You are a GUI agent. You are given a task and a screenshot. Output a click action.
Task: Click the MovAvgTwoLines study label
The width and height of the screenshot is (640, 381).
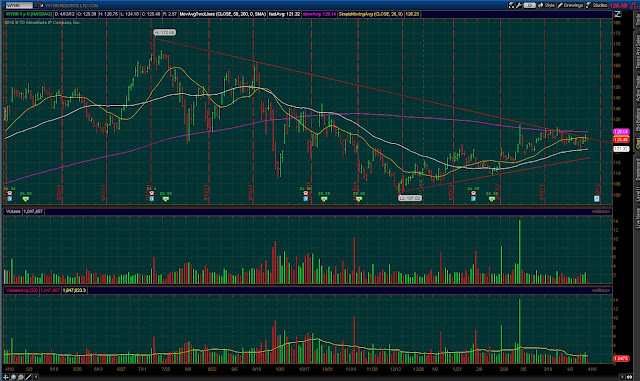coord(222,14)
